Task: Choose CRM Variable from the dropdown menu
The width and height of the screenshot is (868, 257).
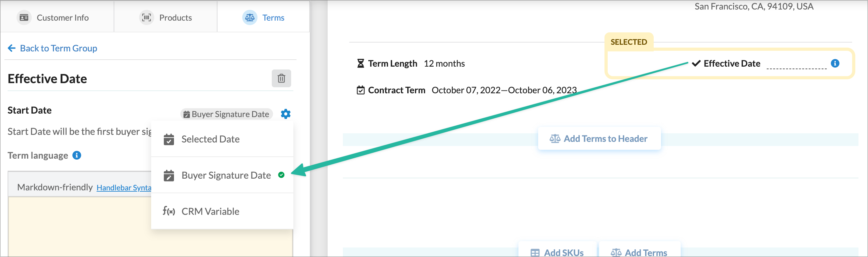Action: 210,211
